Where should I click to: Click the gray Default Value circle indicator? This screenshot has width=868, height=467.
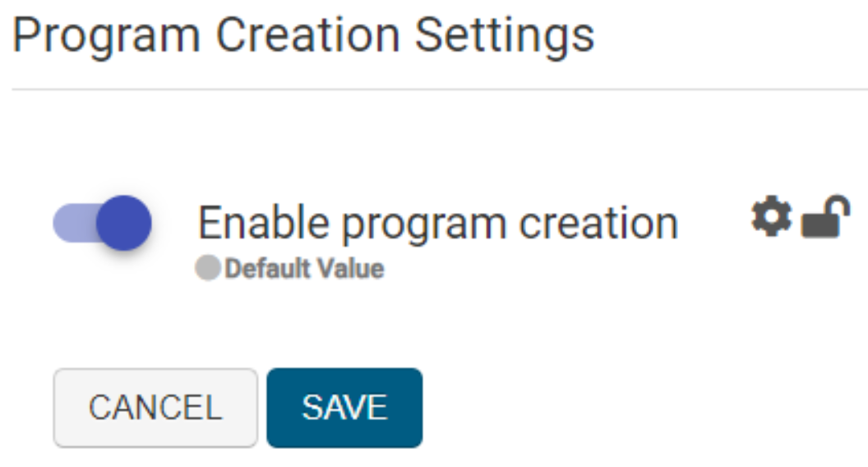pos(208,269)
